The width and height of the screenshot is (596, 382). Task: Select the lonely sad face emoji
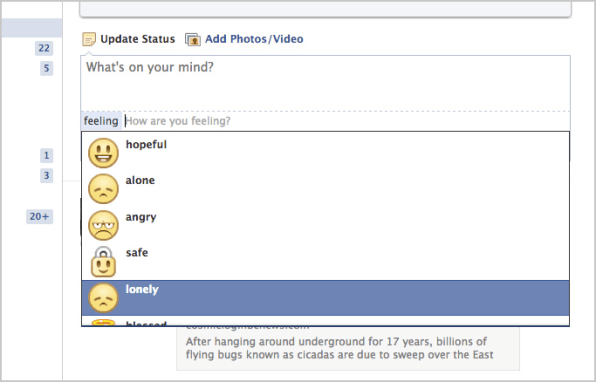coord(103,298)
